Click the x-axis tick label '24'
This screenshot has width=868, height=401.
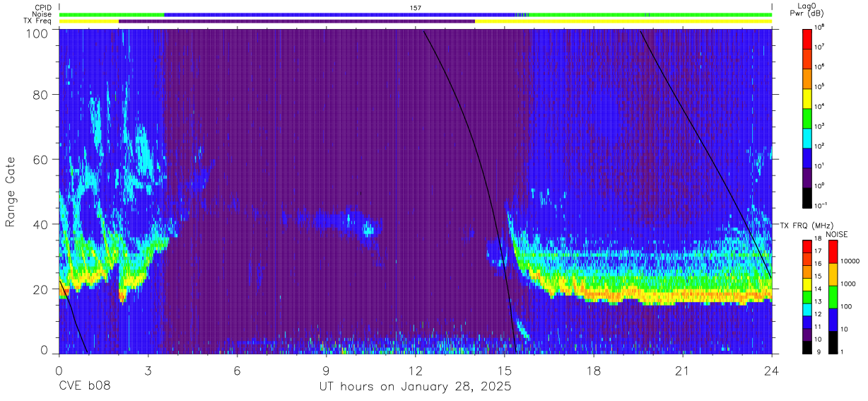772,371
